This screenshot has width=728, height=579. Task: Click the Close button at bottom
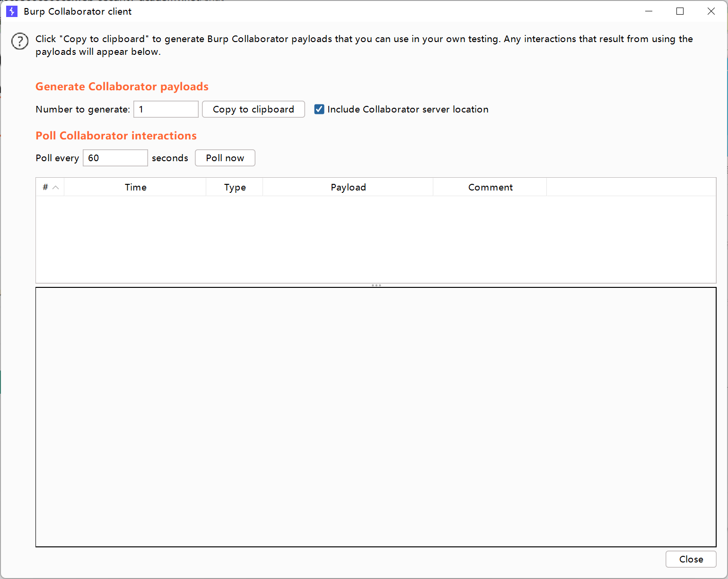[x=691, y=559]
